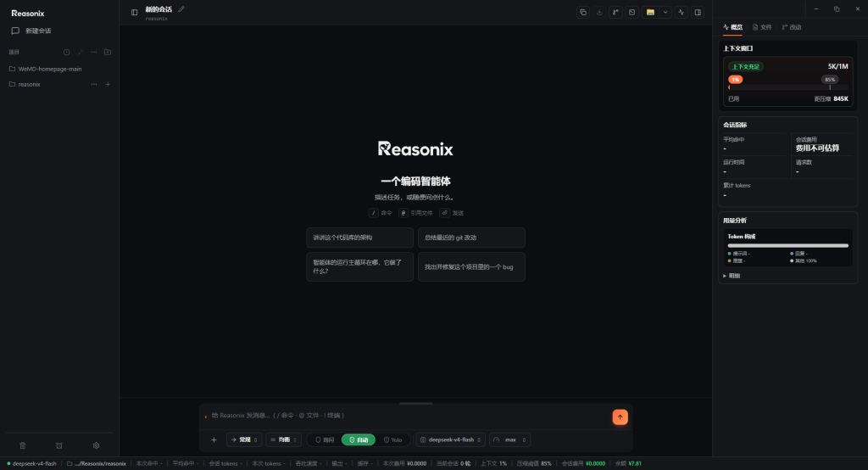Click the add project folder icon
The image size is (868, 470).
(x=108, y=52)
